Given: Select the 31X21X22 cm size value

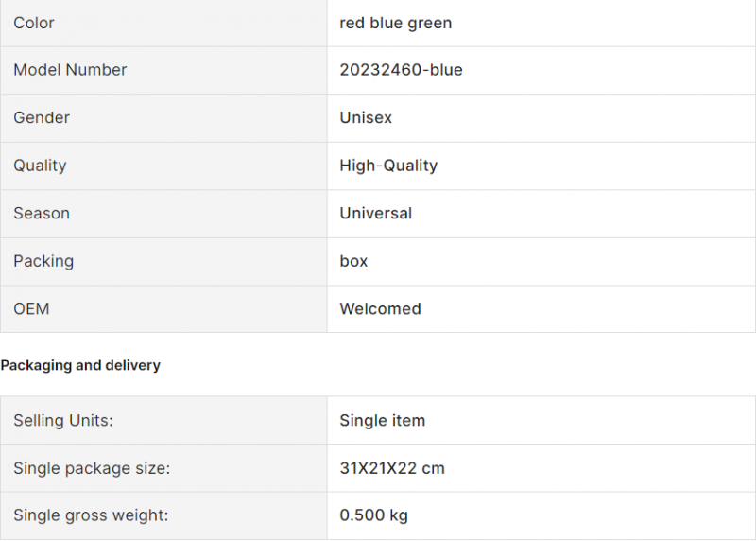Looking at the screenshot, I should (x=392, y=468).
